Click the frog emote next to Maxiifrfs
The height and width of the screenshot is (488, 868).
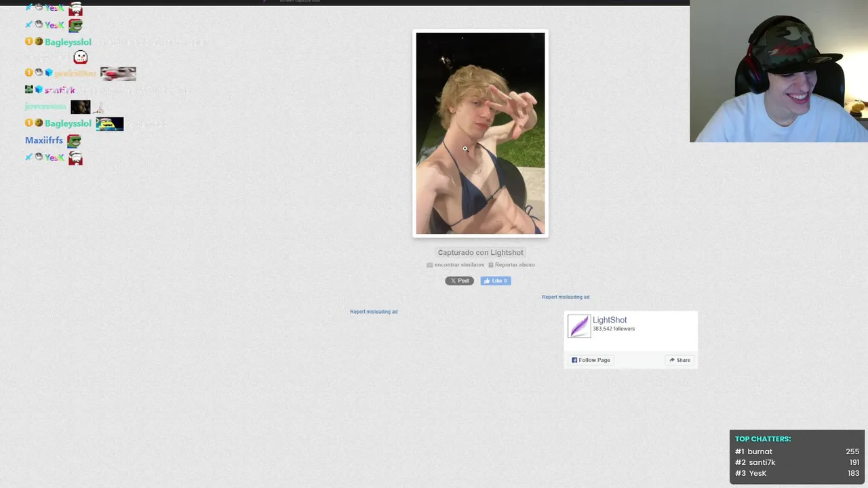point(74,141)
